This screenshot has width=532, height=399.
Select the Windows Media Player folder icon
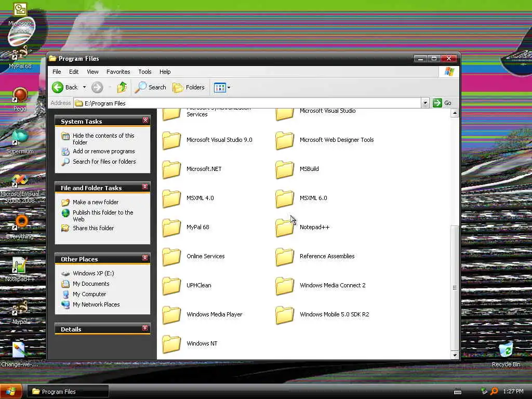coord(171,315)
